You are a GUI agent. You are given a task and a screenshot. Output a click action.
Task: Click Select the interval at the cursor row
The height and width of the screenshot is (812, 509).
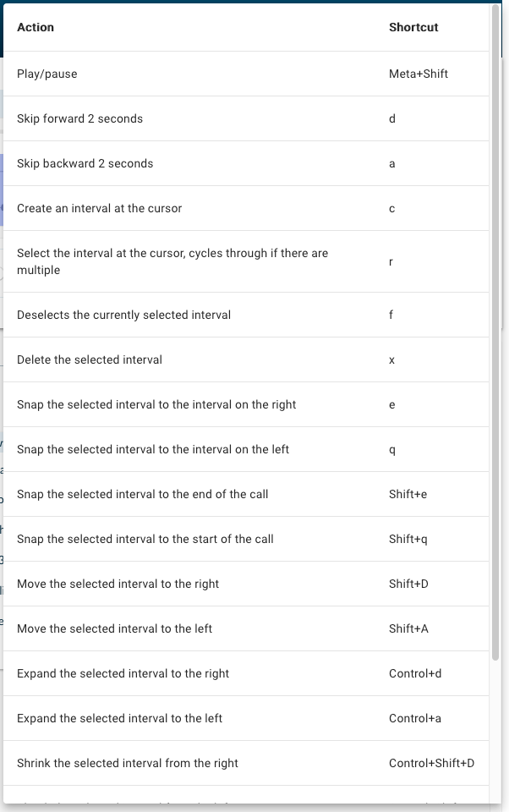point(246,261)
